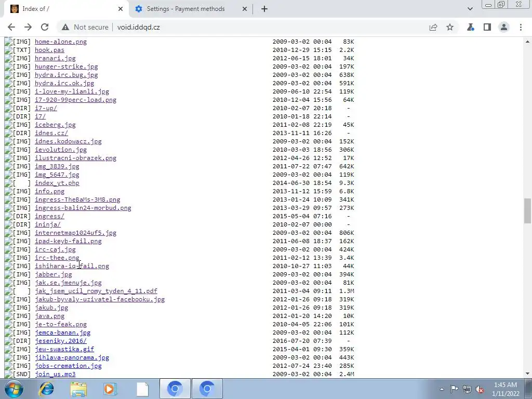Open the hook.pas file link
Image resolution: width=532 pixels, height=399 pixels.
click(x=49, y=50)
